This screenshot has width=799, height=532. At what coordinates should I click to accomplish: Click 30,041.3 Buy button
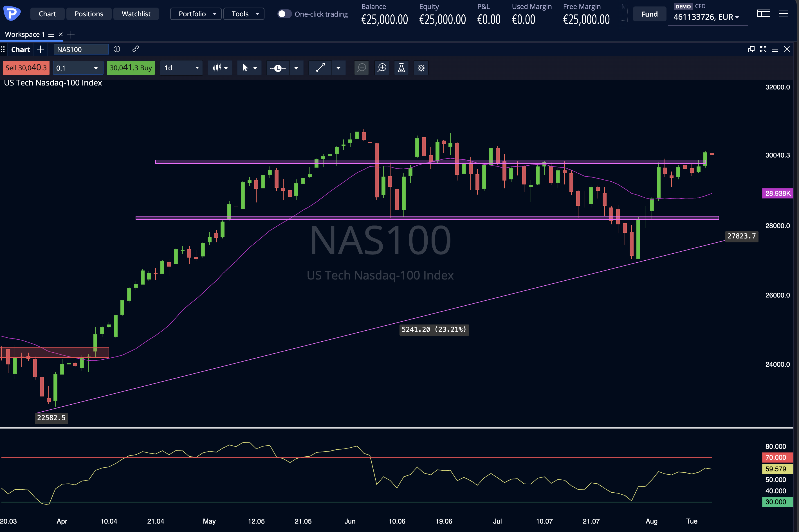pos(131,68)
